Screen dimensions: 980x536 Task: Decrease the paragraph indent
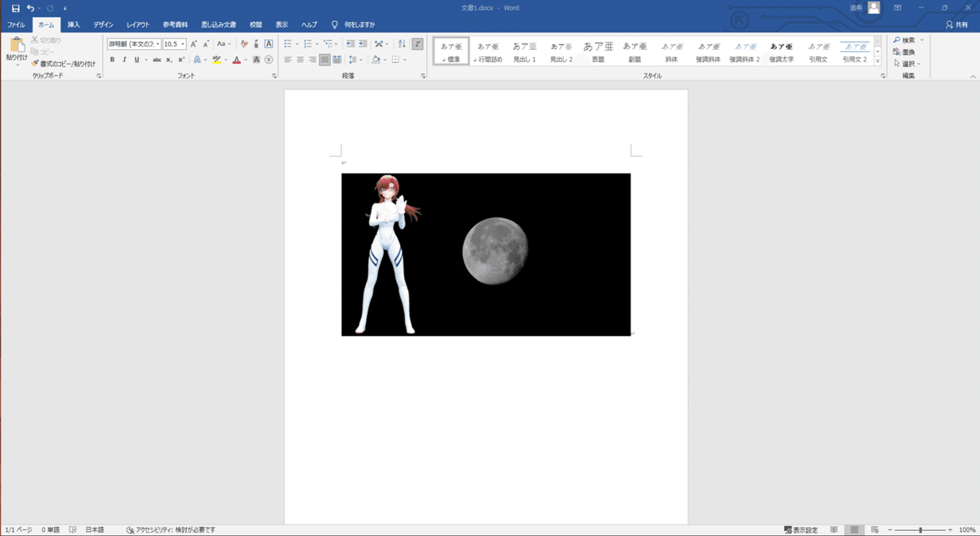[350, 44]
